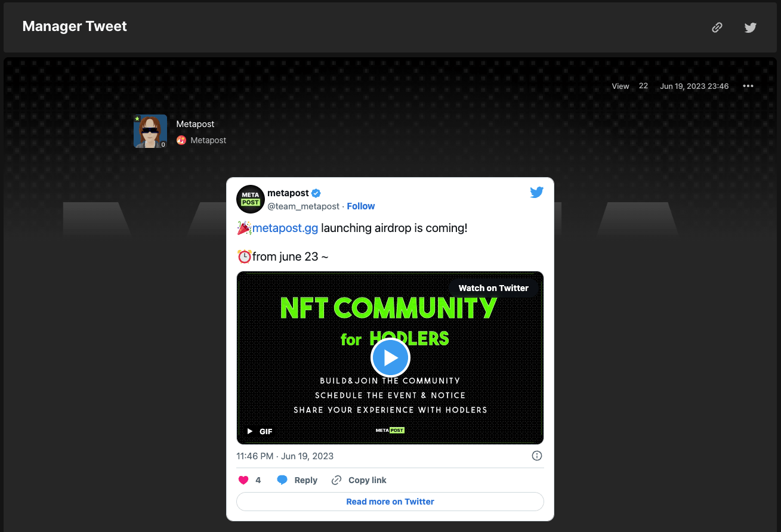Open the three-dots more options menu
Viewport: 781px width, 532px height.
(x=748, y=86)
